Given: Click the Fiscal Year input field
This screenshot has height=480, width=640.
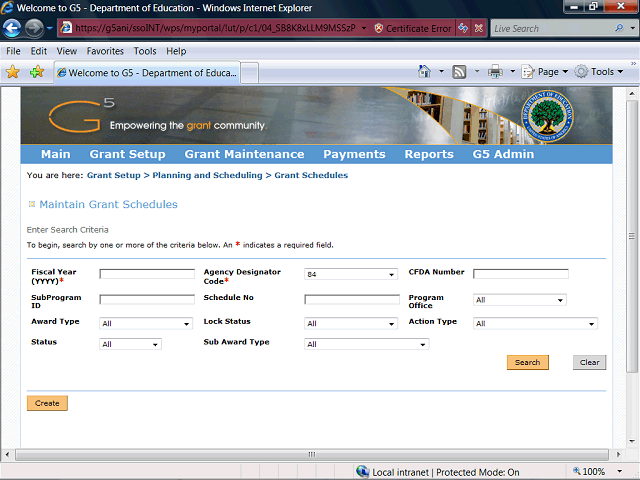Looking at the screenshot, I should click(147, 274).
